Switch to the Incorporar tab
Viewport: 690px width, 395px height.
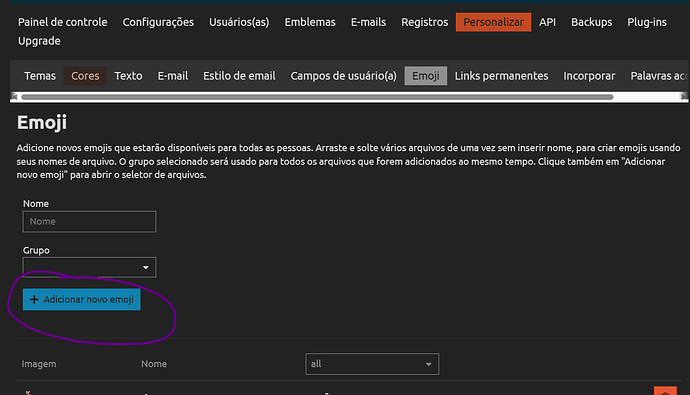pyautogui.click(x=589, y=76)
